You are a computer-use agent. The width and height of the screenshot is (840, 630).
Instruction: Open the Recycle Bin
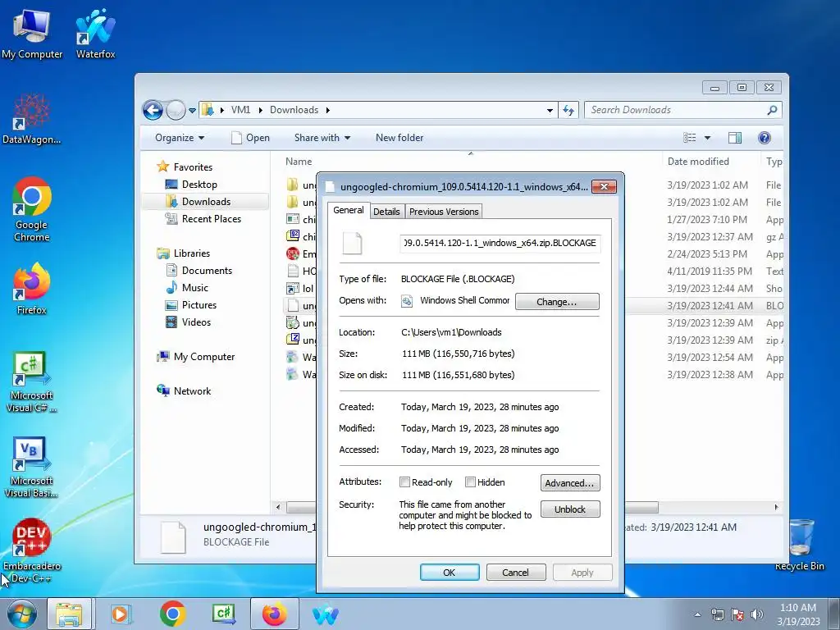coord(799,545)
